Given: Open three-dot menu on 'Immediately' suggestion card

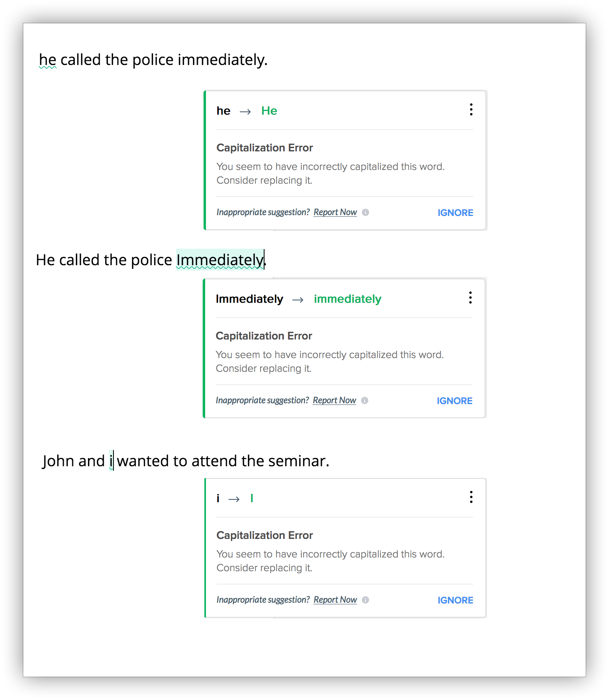Looking at the screenshot, I should [x=470, y=298].
